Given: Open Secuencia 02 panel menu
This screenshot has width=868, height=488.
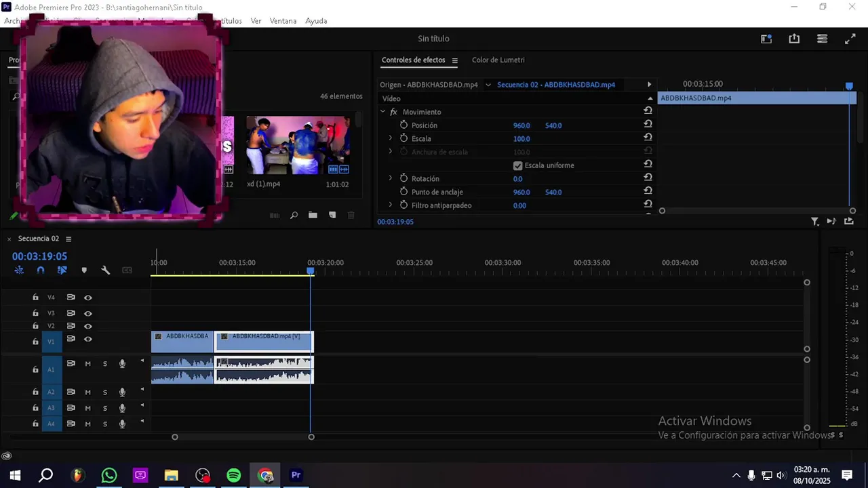Looking at the screenshot, I should tap(68, 239).
